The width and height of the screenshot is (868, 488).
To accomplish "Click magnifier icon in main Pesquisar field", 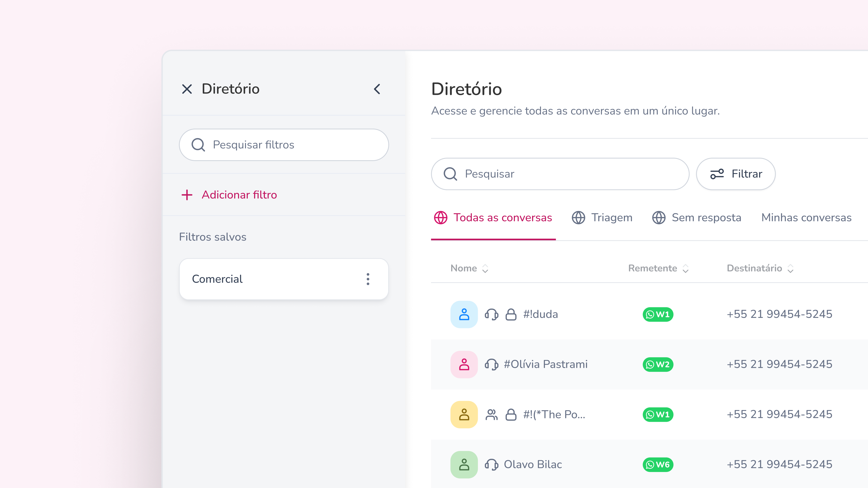I will pyautogui.click(x=450, y=174).
